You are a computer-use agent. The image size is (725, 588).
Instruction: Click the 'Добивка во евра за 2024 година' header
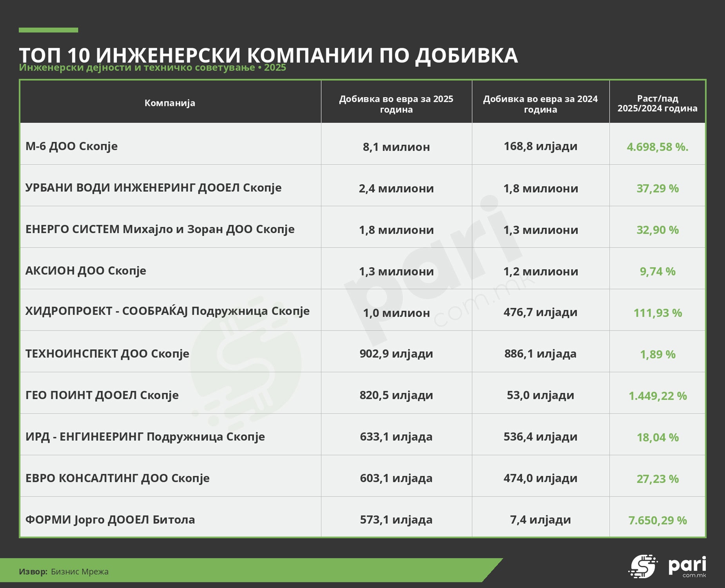[x=540, y=104]
